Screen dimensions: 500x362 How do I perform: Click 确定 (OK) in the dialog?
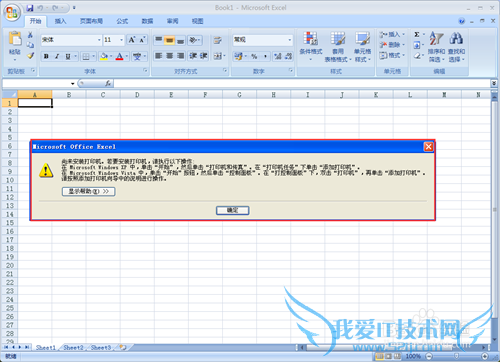click(232, 210)
